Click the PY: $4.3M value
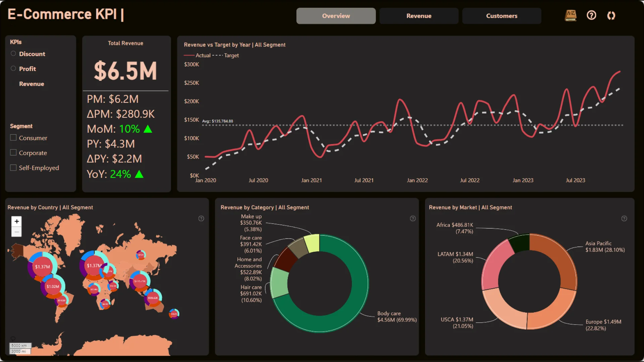This screenshot has width=644, height=362. tap(111, 144)
